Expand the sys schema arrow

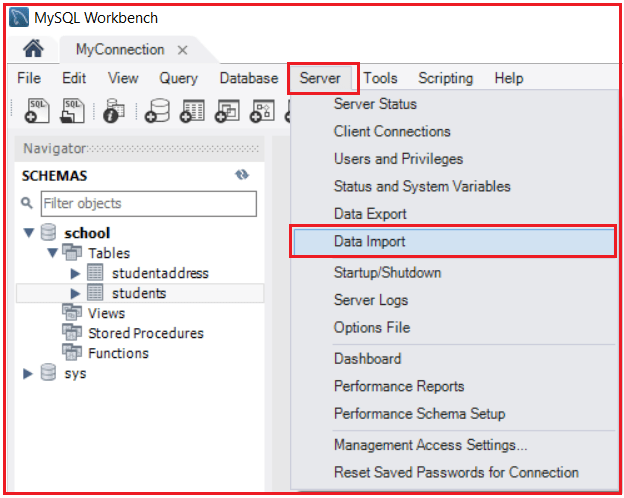[x=27, y=373]
